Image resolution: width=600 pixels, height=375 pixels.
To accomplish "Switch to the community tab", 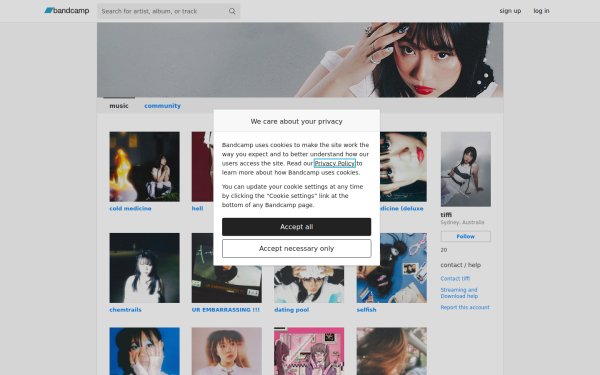I will [x=162, y=106].
